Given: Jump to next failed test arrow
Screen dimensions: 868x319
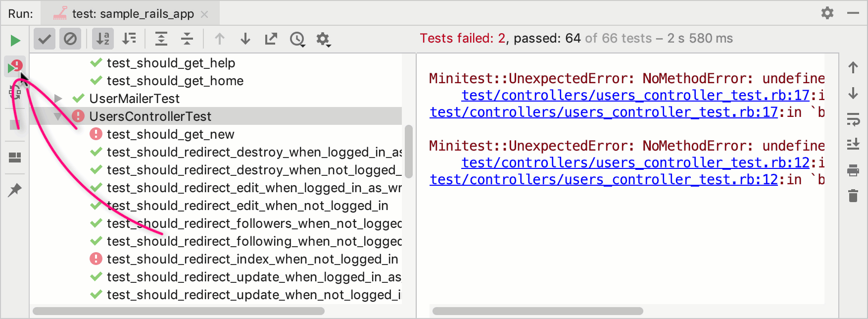Looking at the screenshot, I should 245,39.
